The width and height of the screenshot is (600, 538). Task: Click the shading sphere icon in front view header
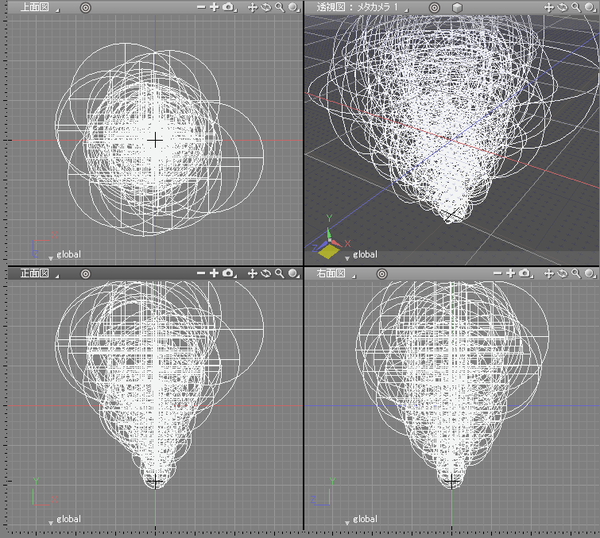point(293,273)
